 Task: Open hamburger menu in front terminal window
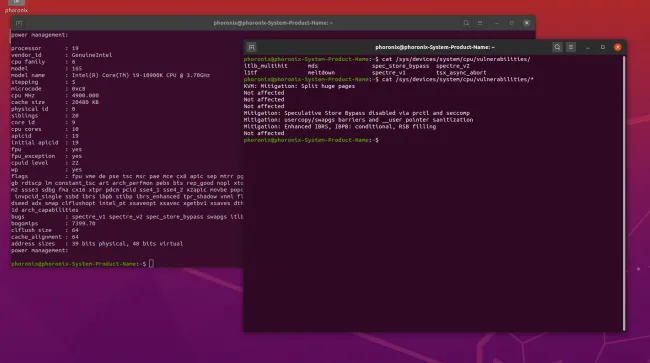click(571, 47)
